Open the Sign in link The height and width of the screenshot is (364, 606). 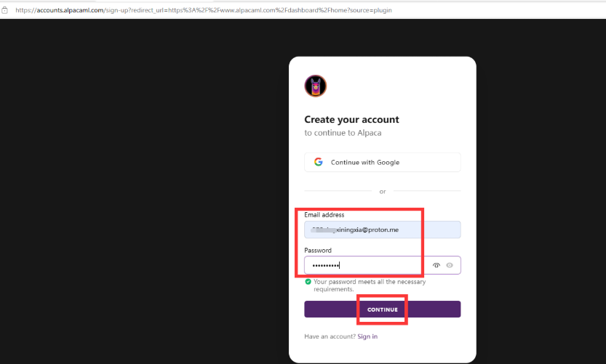pos(367,336)
